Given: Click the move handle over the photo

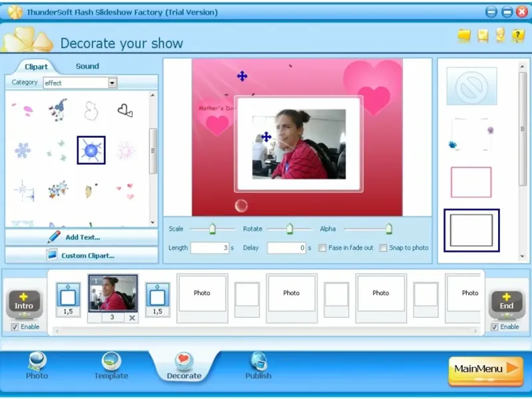Looking at the screenshot, I should pyautogui.click(x=267, y=137).
